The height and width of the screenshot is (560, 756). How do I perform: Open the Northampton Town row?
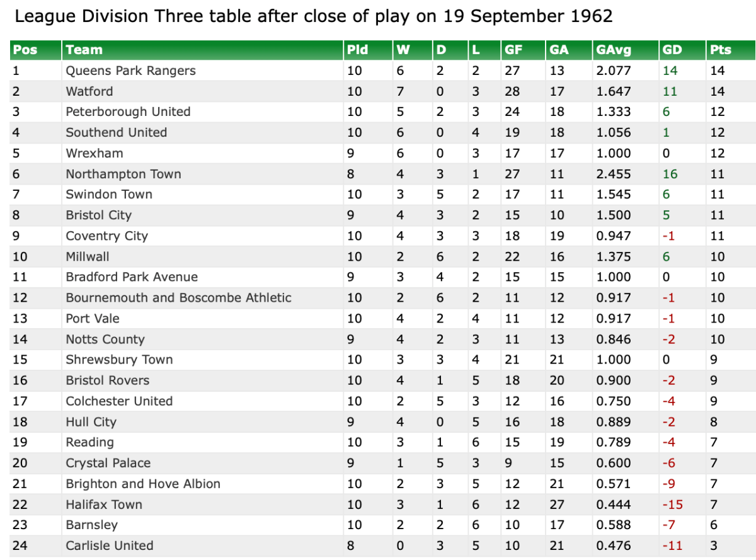123,174
